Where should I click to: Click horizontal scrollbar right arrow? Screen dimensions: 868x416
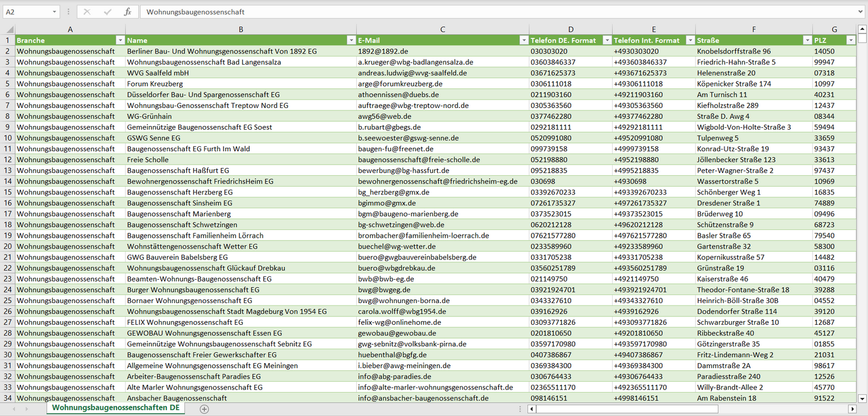pyautogui.click(x=851, y=409)
